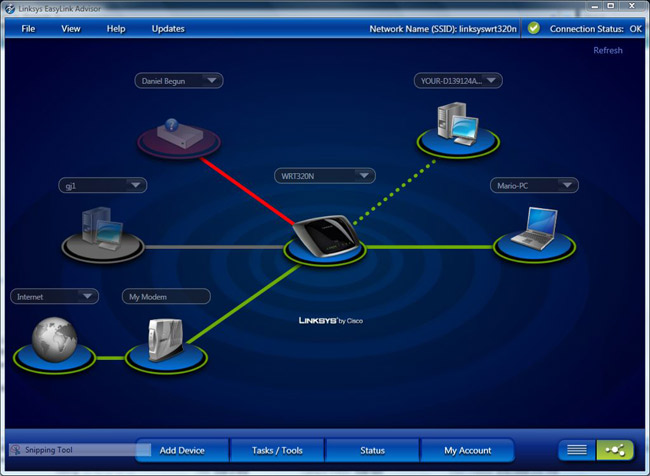650x476 pixels.
Task: Open the WRT320N router dropdown
Action: pos(364,176)
